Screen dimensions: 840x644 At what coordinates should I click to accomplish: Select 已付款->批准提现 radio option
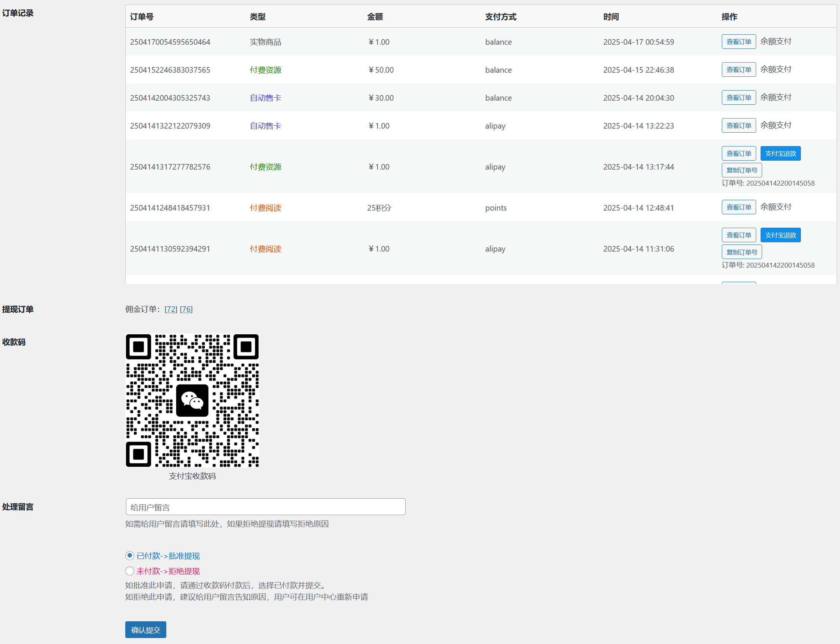click(x=130, y=555)
